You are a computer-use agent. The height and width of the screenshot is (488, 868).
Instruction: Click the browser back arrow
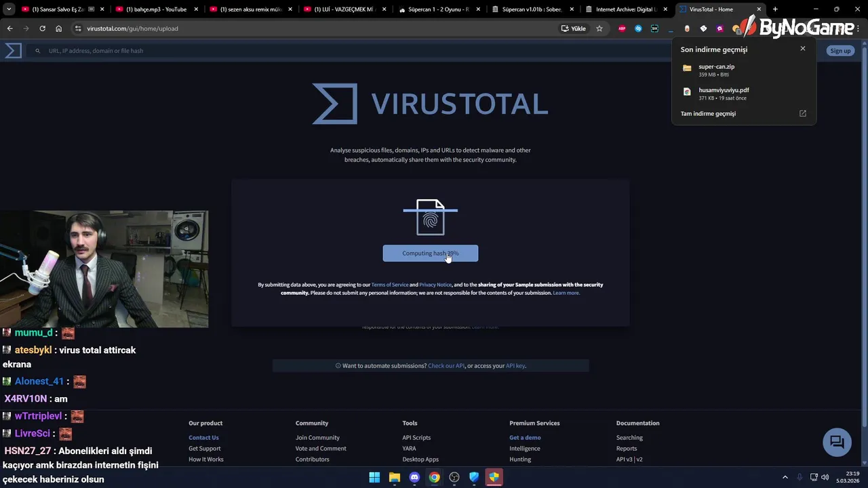click(x=9, y=28)
